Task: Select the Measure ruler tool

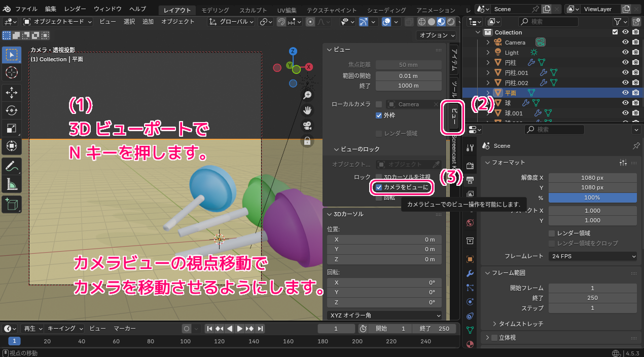Action: (x=11, y=183)
